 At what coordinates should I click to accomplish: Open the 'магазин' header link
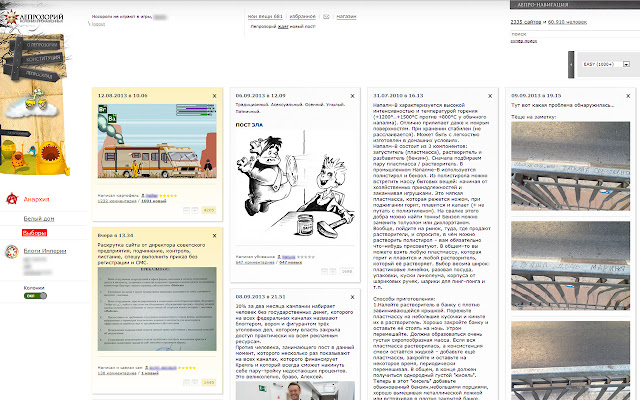coord(347,17)
